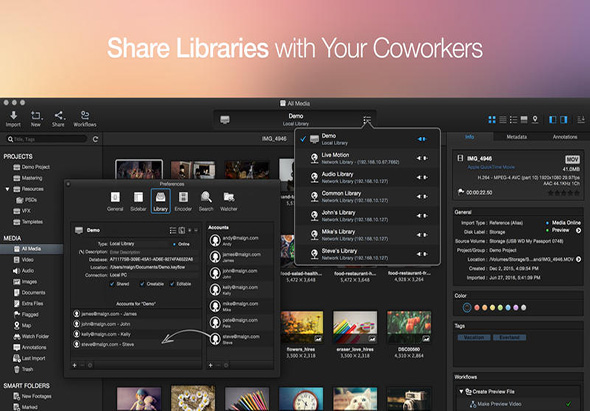590x411 pixels.
Task: Click the New toolbar icon
Action: tap(36, 119)
